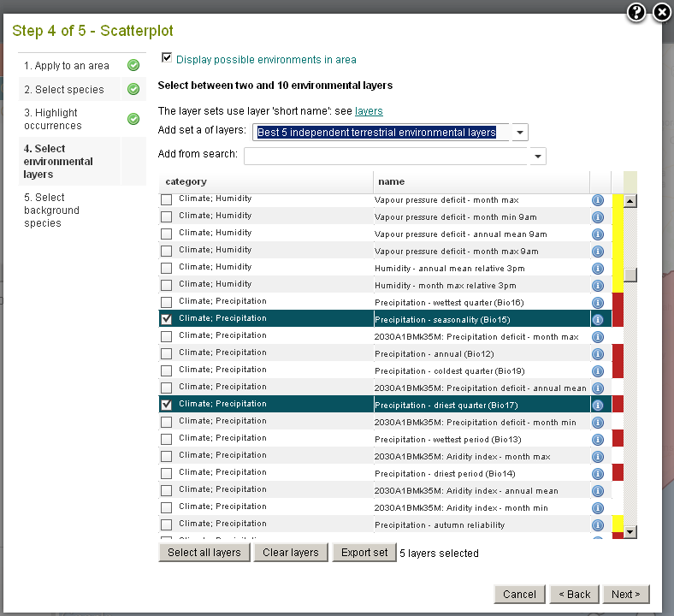The height and width of the screenshot is (616, 674).
Task: Open the Add set of layers dropdown arrow
Action: tap(520, 133)
